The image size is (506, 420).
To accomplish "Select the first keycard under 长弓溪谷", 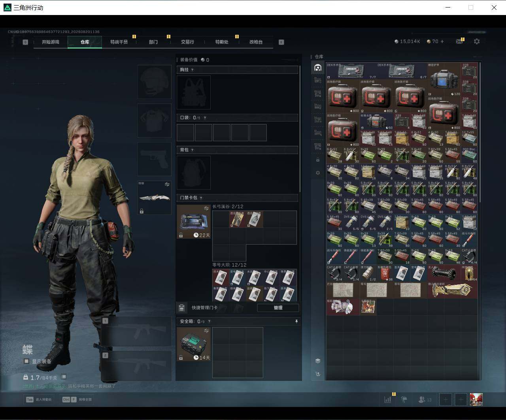I will tap(237, 219).
